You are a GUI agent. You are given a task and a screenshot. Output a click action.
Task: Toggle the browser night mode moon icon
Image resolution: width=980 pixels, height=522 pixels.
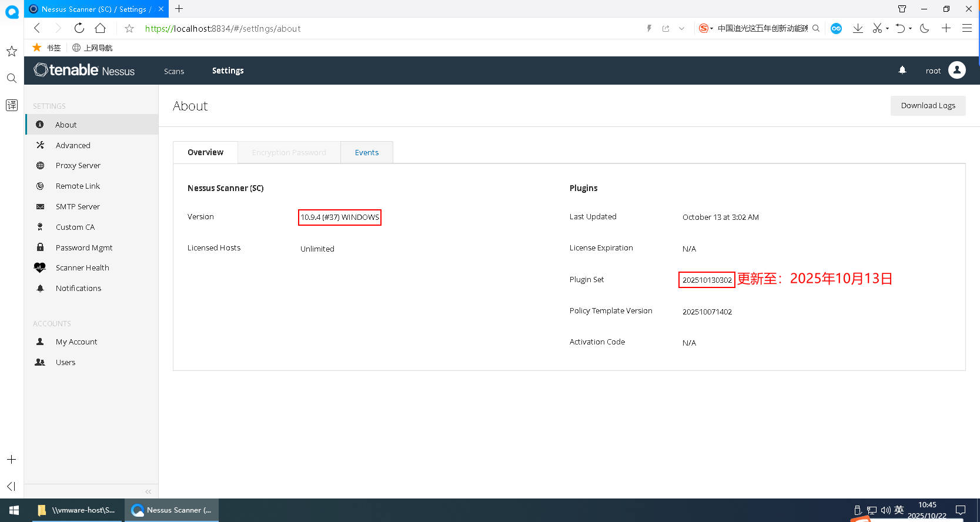point(924,28)
